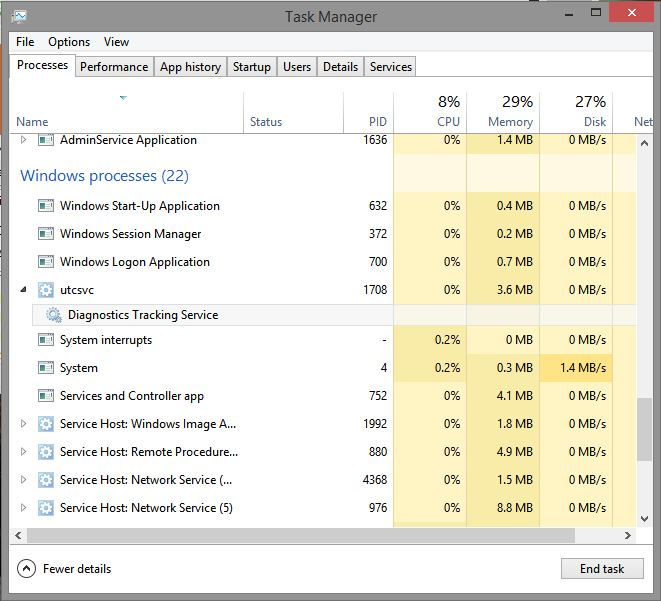Switch to the Performance tab
The image size is (661, 601).
[114, 67]
